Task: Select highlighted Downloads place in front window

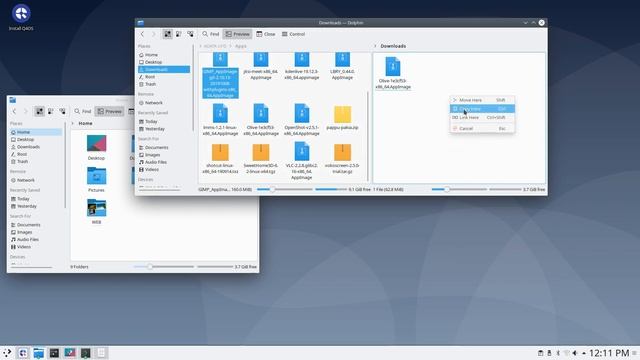Action: [x=164, y=69]
